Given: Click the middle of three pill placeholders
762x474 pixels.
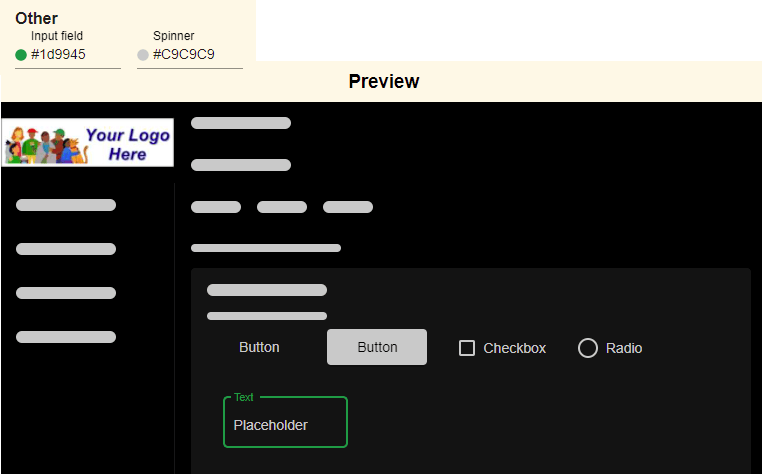Looking at the screenshot, I should click(x=282, y=207).
